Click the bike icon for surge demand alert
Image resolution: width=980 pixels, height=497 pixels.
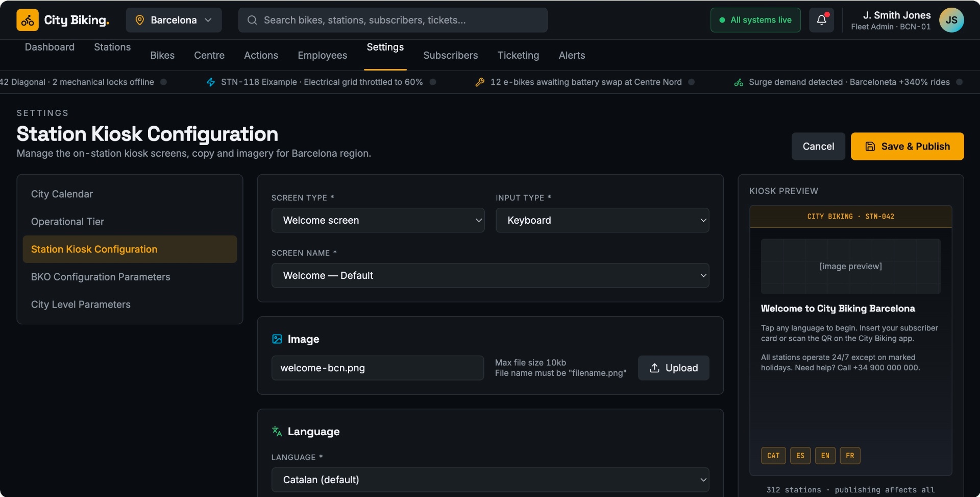(x=739, y=82)
